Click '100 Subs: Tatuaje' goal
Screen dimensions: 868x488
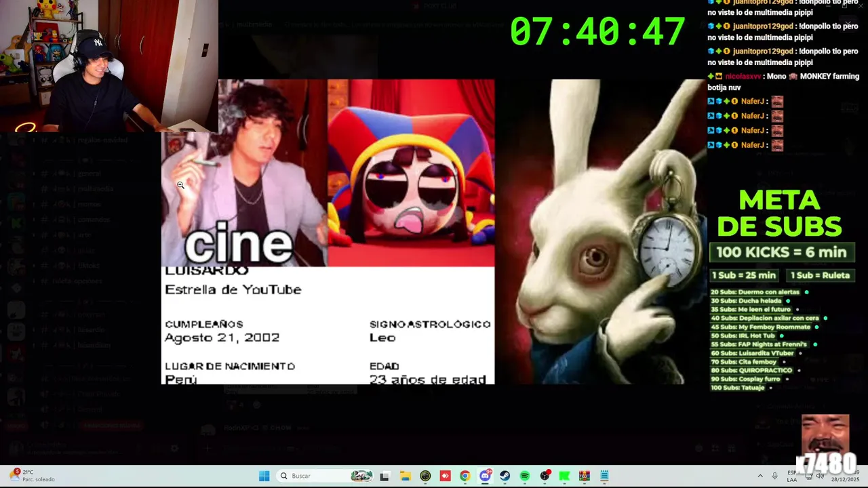pos(738,388)
